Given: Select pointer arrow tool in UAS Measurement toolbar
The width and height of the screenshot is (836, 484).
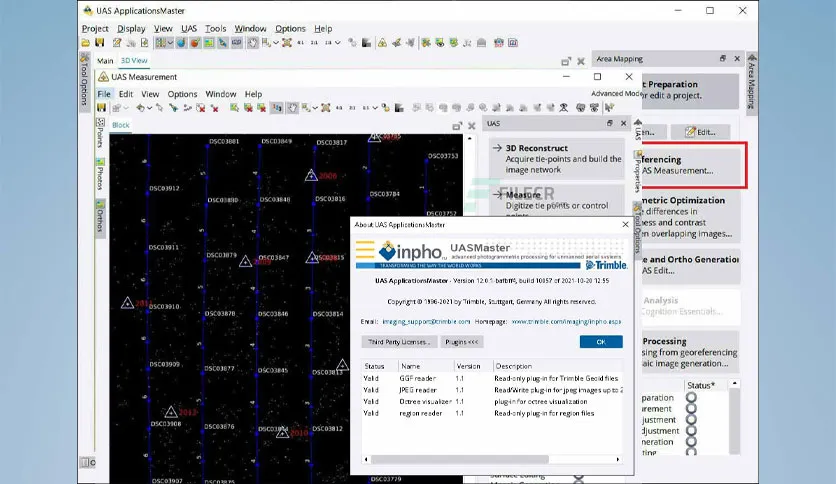Looking at the screenshot, I should click(x=159, y=108).
